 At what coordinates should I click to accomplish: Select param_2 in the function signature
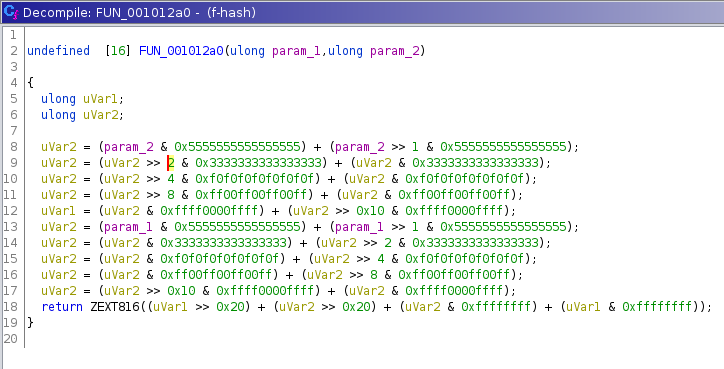(x=394, y=51)
